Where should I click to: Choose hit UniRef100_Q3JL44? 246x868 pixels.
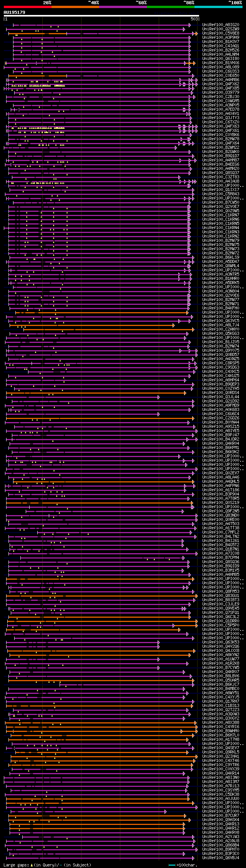(x=221, y=397)
